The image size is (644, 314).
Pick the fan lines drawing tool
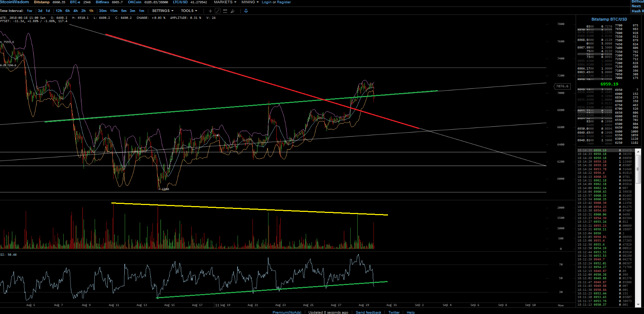[233, 11]
